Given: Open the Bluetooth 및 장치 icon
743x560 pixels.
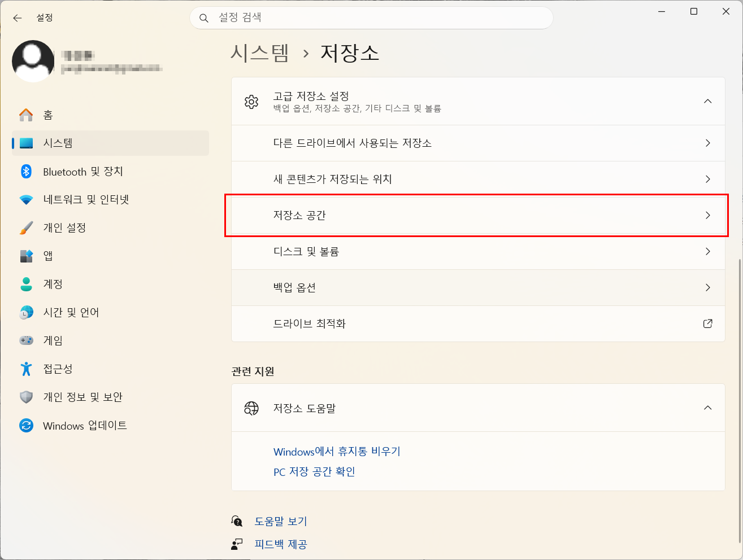Looking at the screenshot, I should point(26,172).
